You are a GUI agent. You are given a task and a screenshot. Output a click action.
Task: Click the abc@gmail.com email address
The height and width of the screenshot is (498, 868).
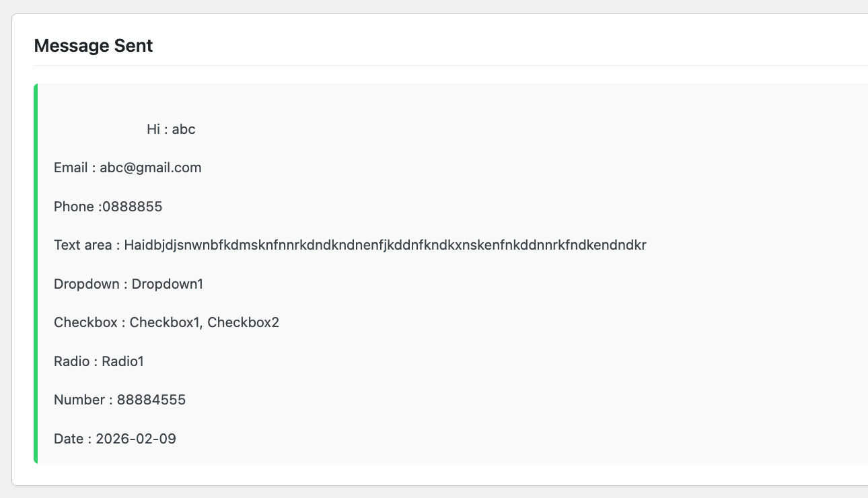pyautogui.click(x=151, y=168)
